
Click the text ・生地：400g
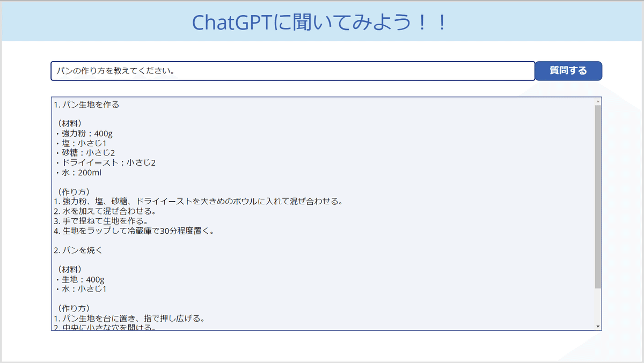79,279
